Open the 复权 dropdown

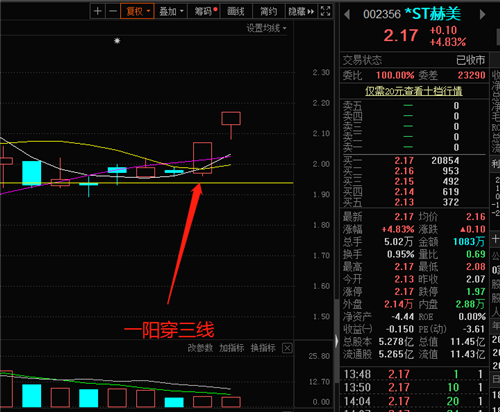(x=137, y=11)
